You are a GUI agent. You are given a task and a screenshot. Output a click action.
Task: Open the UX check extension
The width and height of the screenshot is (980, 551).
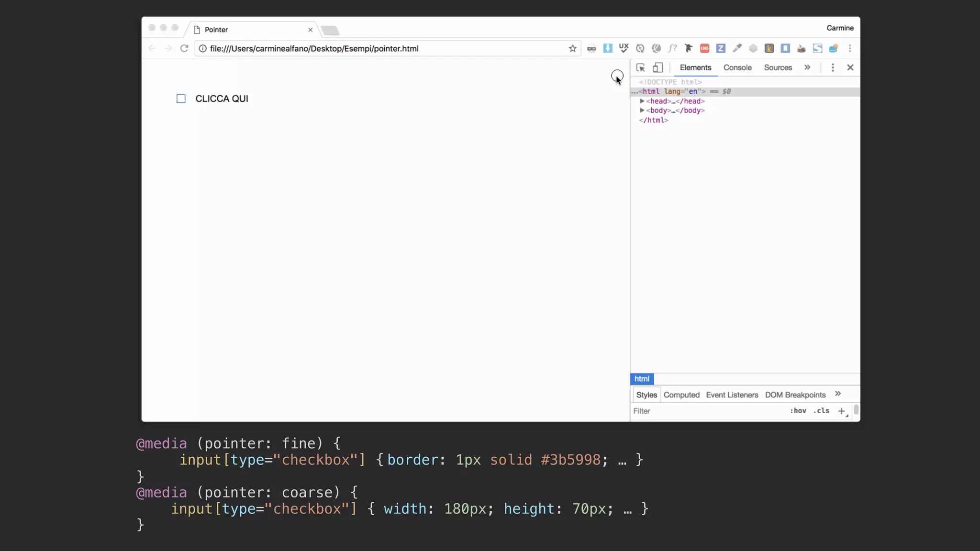tap(624, 48)
